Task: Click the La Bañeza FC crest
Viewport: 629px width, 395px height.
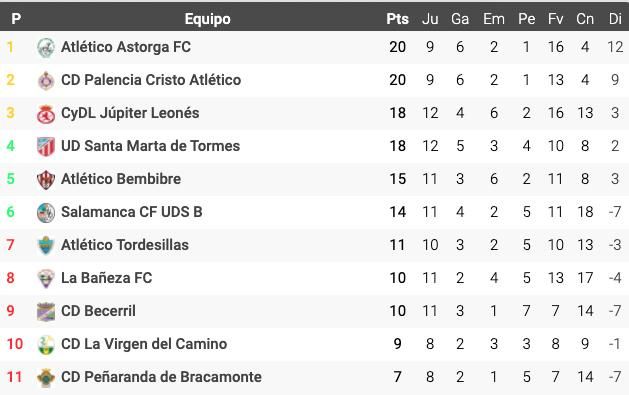Action: [46, 279]
